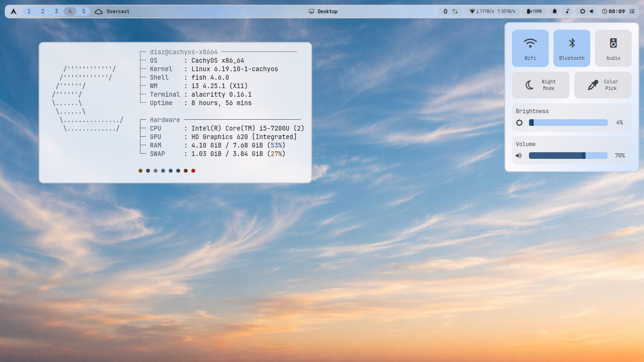This screenshot has width=644, height=362.
Task: Click diaz@cachyos-x8664 header text
Action: click(x=184, y=52)
